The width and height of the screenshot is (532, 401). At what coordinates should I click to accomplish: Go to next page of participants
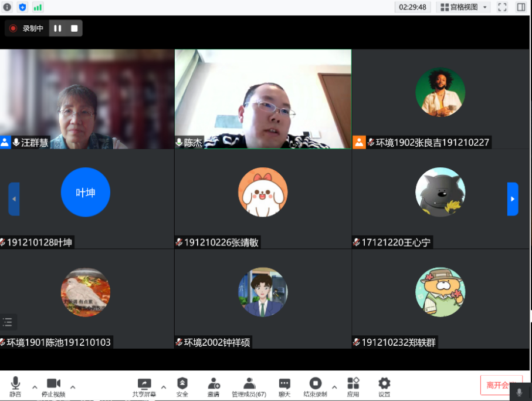(x=513, y=199)
